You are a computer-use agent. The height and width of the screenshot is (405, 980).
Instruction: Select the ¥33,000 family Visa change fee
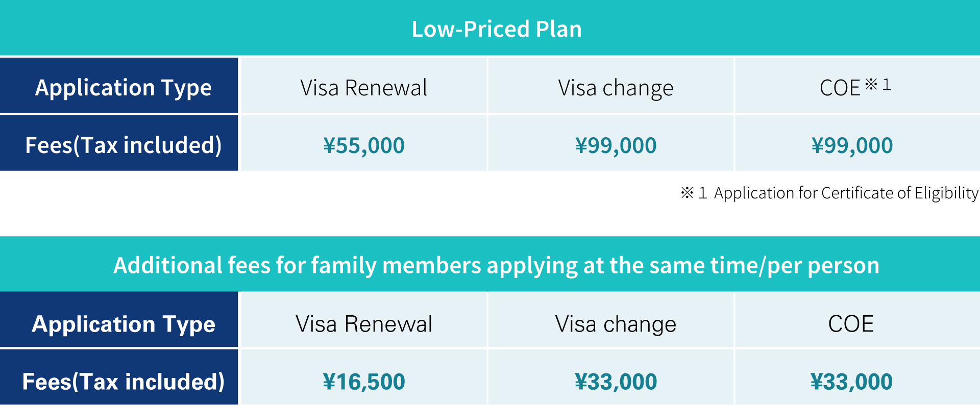(x=616, y=382)
